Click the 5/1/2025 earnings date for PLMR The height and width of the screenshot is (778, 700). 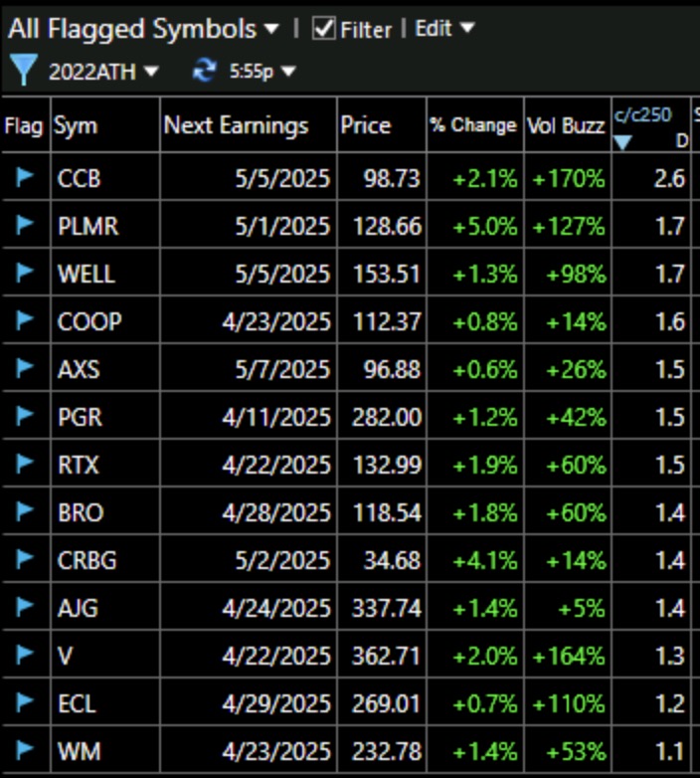tap(282, 226)
